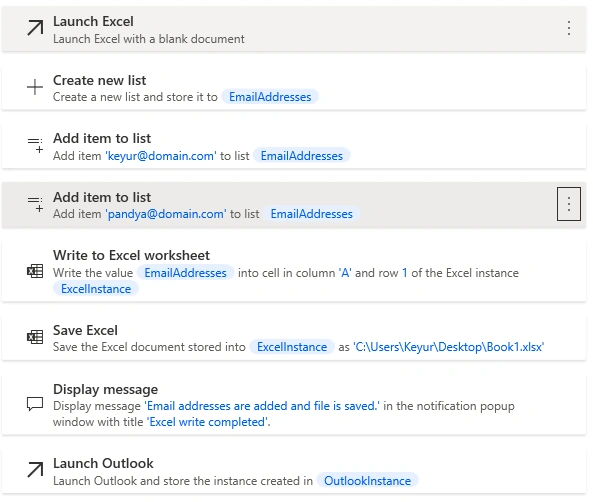This screenshot has height=502, width=593.
Task: Click the list icon for the keyur@domain.com action
Action: point(35,145)
